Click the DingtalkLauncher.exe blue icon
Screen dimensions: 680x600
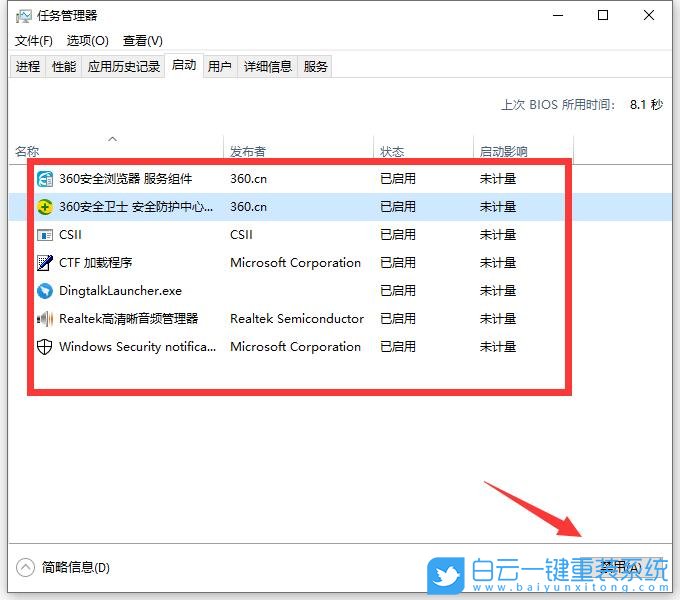click(45, 291)
